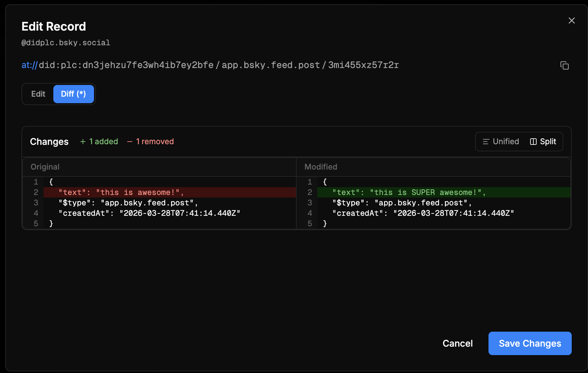Select the added SUPER awesome line in Modified
The image size is (588, 373).
409,192
